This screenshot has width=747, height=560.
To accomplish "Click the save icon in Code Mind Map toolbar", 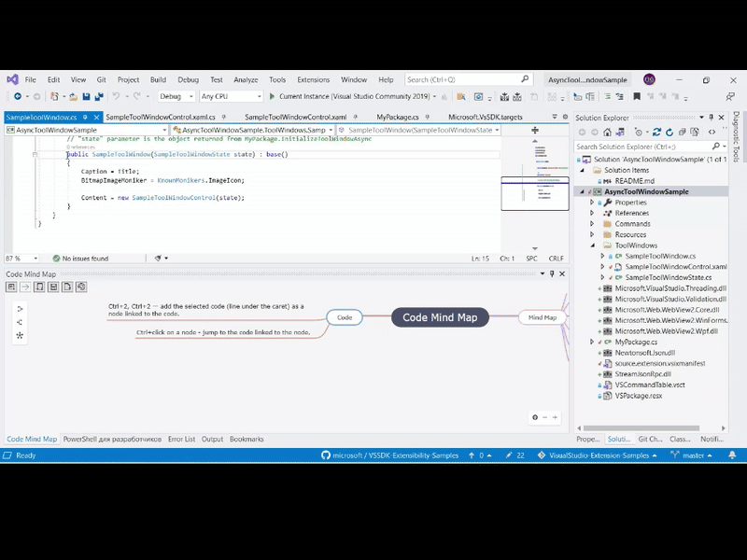I will 53,287.
